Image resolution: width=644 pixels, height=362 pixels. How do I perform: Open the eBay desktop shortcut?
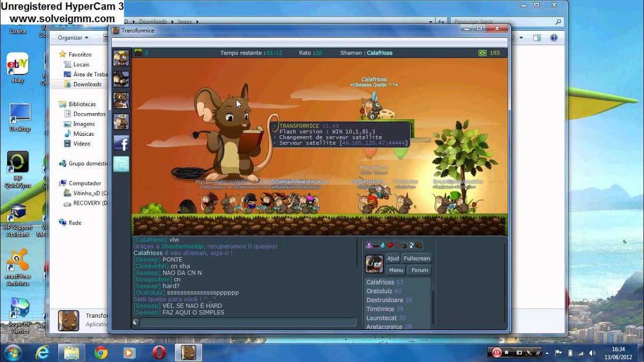pyautogui.click(x=18, y=68)
